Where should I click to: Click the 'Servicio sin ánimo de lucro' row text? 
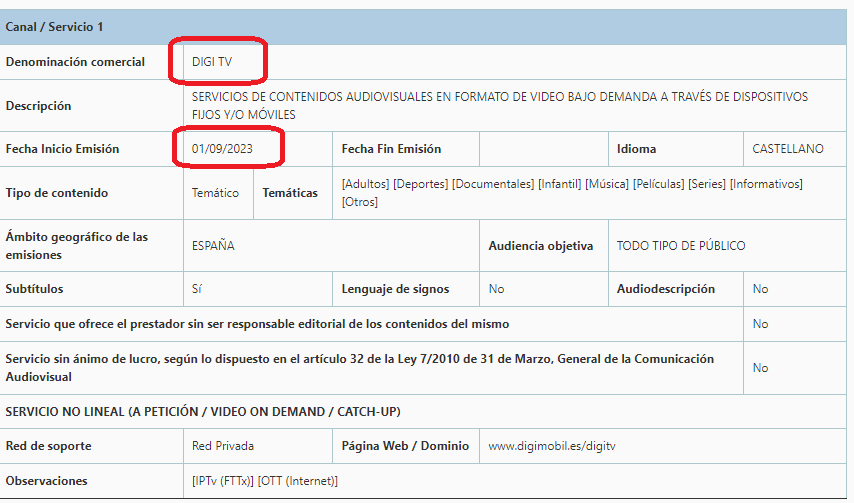click(x=359, y=367)
